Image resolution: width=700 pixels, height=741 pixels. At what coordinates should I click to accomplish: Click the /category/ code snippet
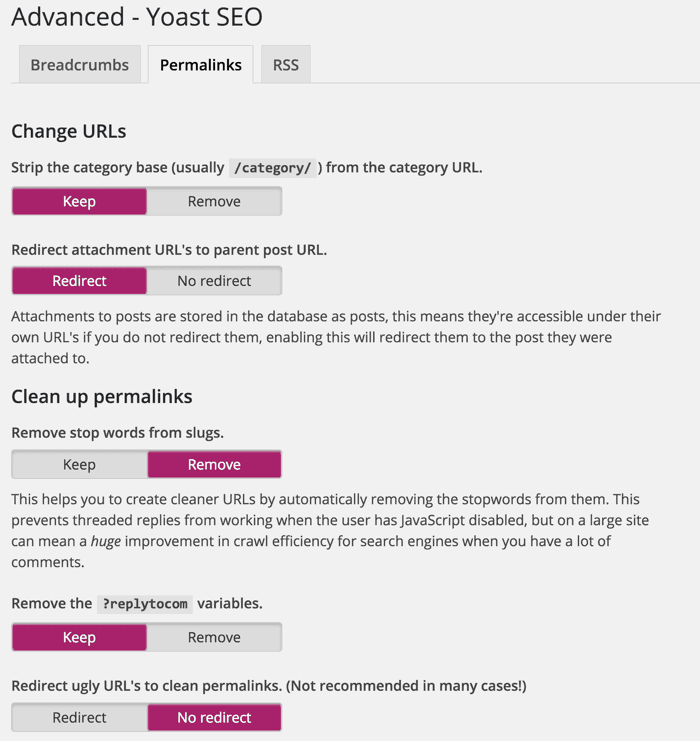pos(271,168)
